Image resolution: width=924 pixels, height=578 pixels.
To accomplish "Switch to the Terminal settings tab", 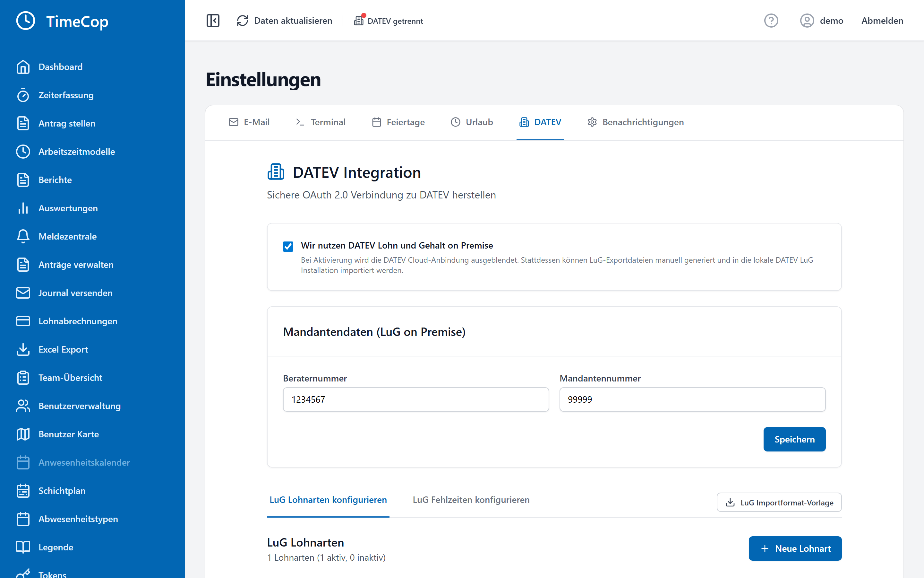I will [x=320, y=122].
